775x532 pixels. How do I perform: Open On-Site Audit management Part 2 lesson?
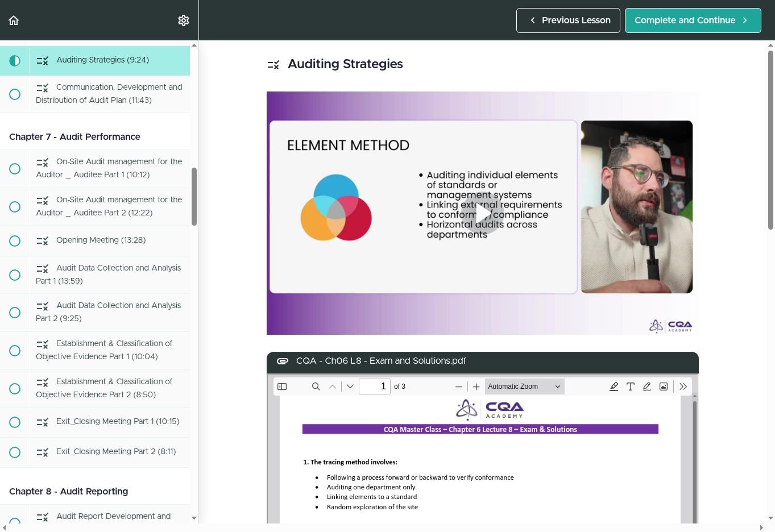tap(95, 207)
